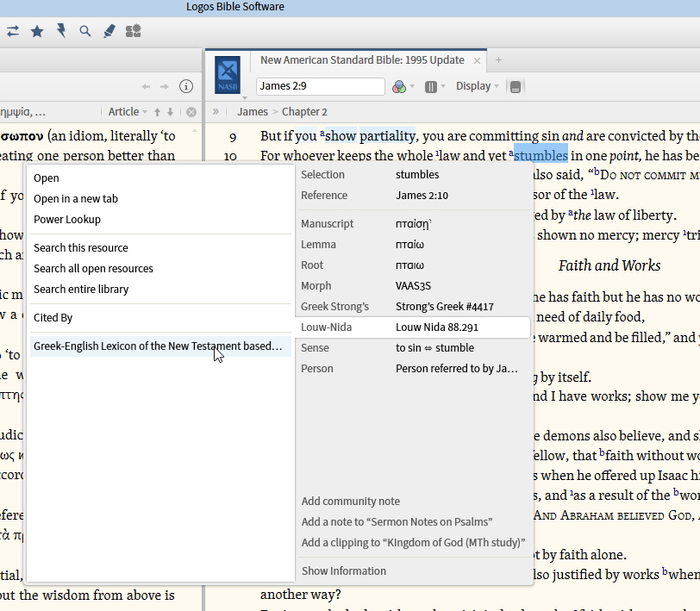Select the Greek-English Lexicon of the New Testament entry
The image size is (700, 611).
[x=160, y=346]
